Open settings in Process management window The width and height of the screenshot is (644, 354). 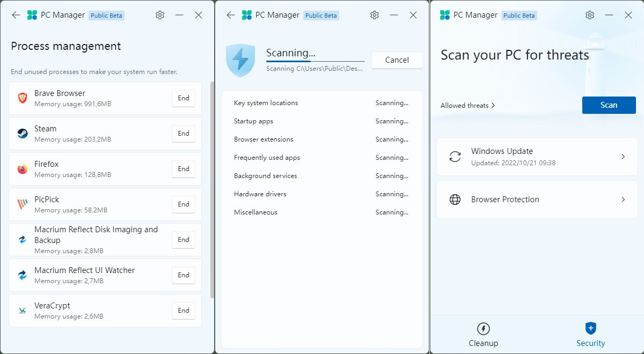click(160, 15)
